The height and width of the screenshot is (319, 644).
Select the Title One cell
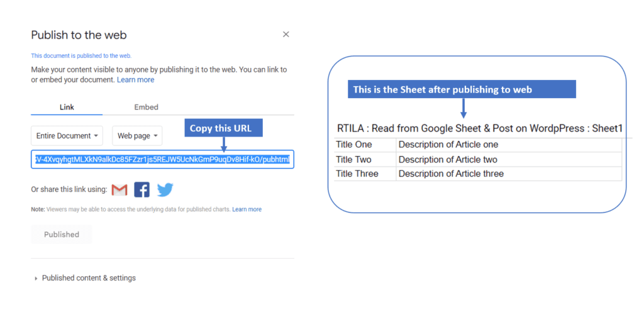point(365,145)
